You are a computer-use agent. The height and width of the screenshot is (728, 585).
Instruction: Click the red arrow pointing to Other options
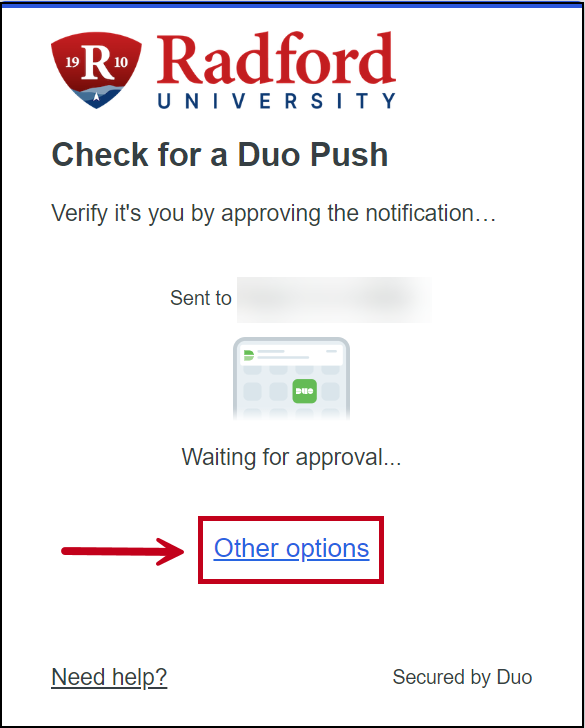(124, 551)
